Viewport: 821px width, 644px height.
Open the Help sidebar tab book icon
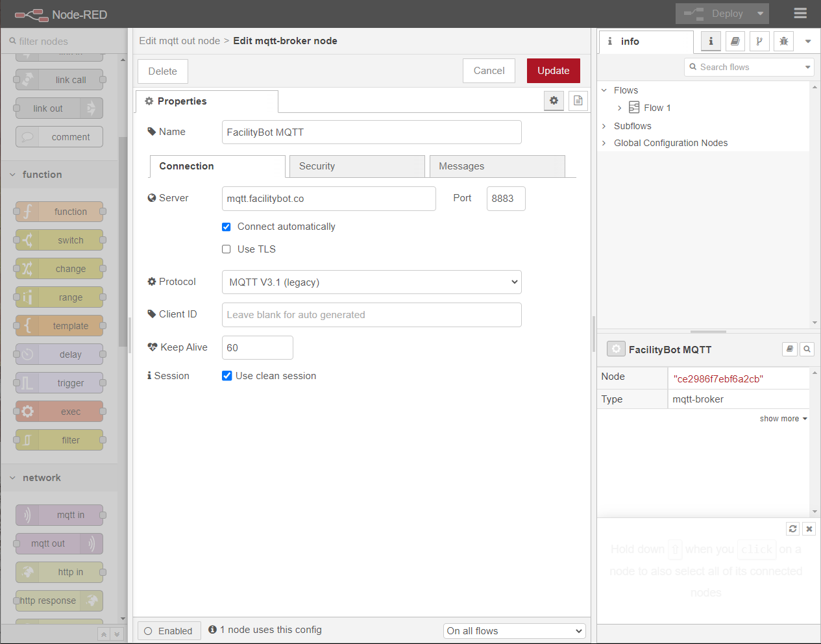pyautogui.click(x=735, y=42)
